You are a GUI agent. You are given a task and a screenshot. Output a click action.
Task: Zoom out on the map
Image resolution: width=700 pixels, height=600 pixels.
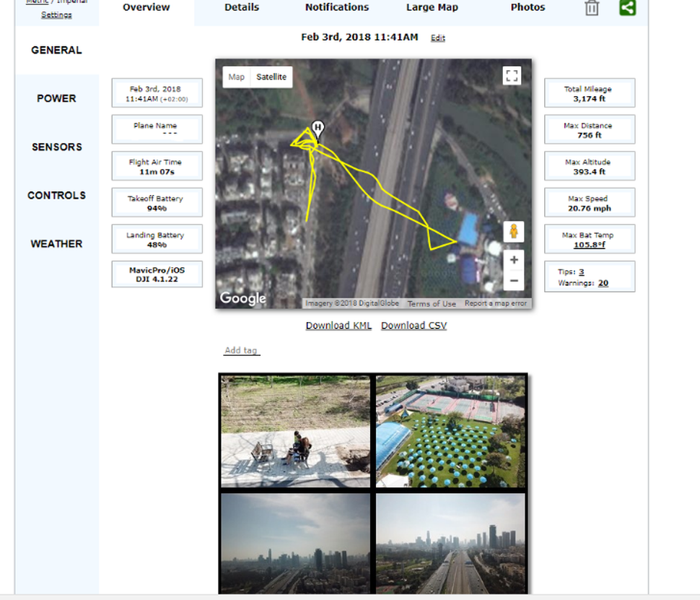coord(514,281)
